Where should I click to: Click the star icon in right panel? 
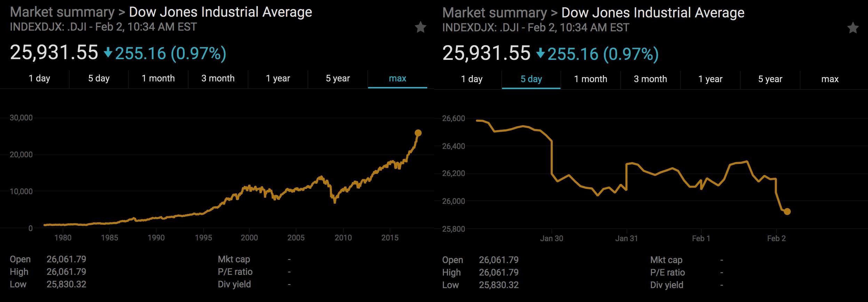pos(853,28)
